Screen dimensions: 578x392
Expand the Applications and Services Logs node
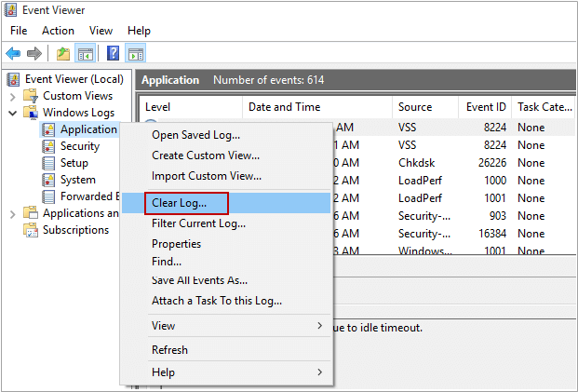click(x=12, y=213)
